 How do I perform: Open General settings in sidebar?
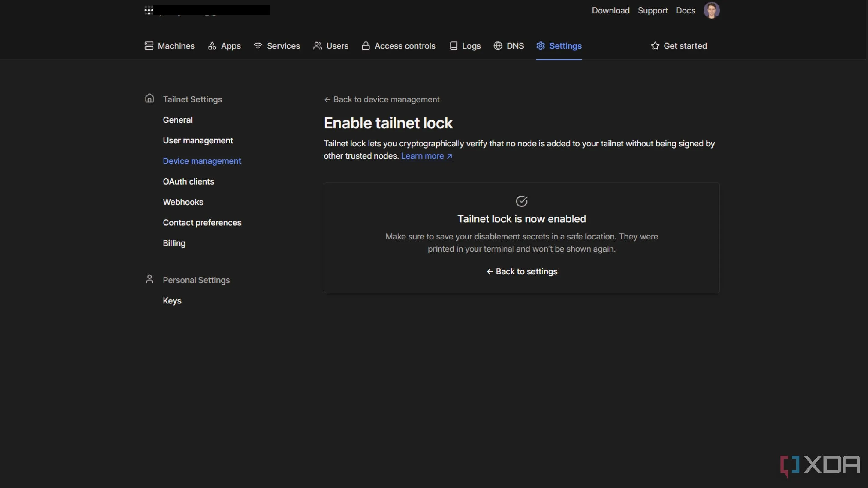pyautogui.click(x=178, y=120)
